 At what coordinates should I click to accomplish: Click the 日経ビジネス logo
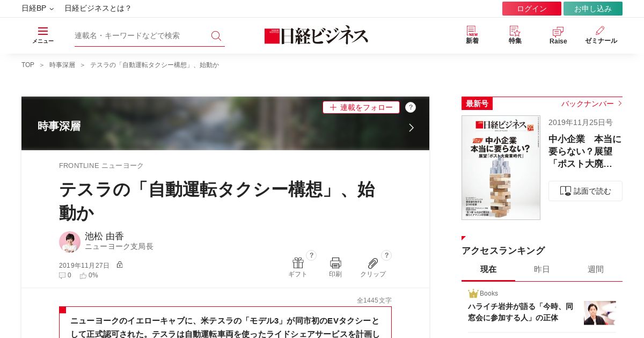coord(317,35)
